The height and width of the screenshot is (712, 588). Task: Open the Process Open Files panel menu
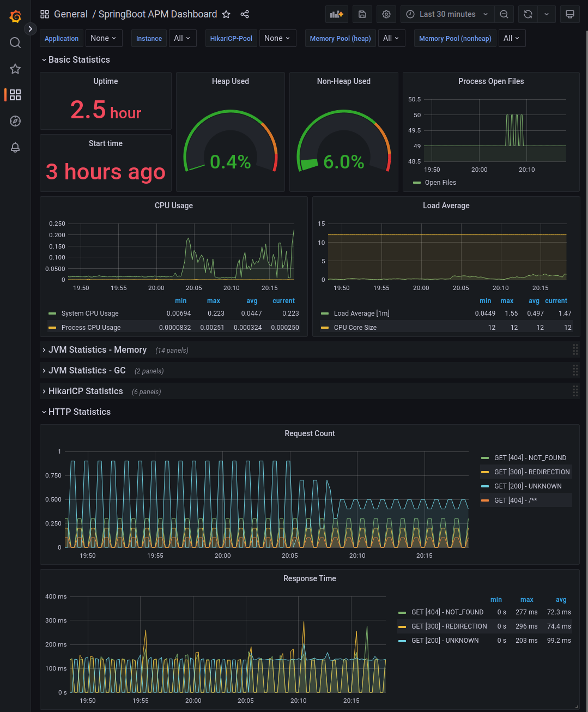pos(491,81)
